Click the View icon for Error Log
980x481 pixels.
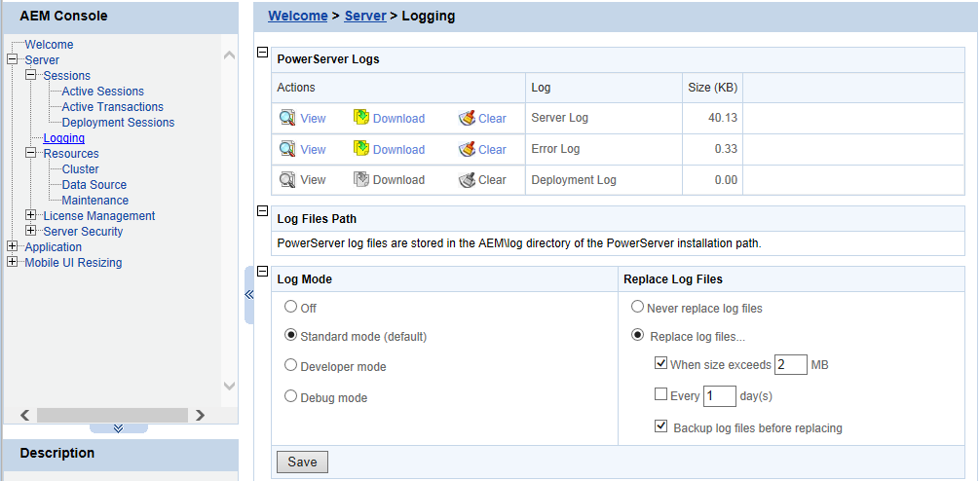pos(287,149)
